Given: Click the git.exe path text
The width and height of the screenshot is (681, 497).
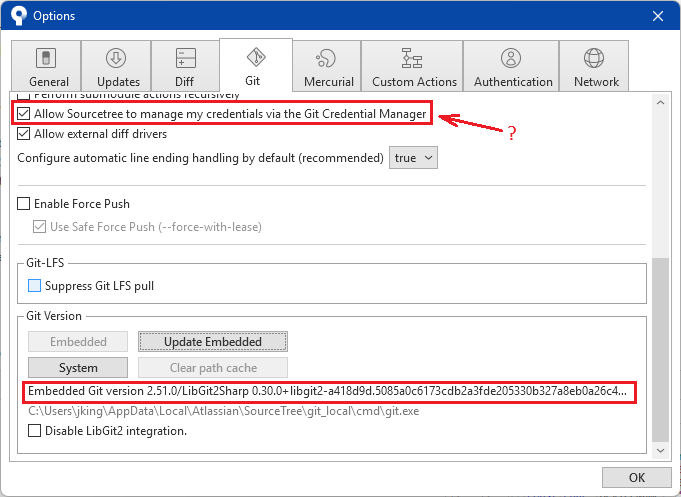Looking at the screenshot, I should [x=224, y=411].
